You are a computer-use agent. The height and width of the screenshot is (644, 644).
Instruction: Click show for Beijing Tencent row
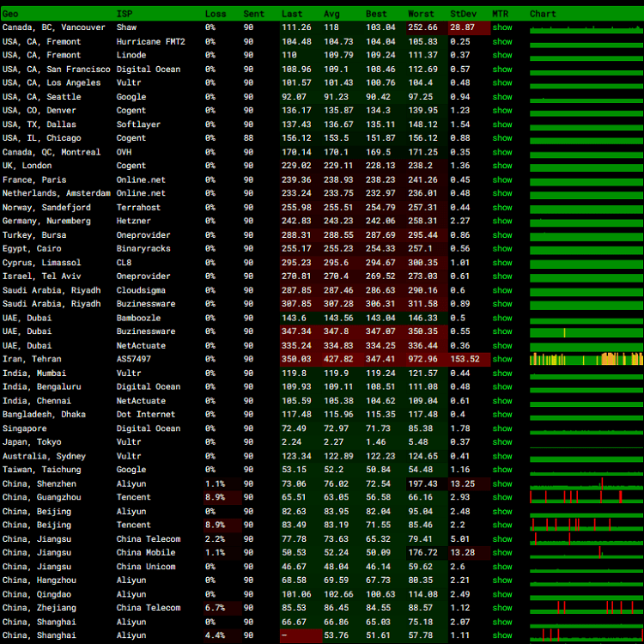(502, 525)
